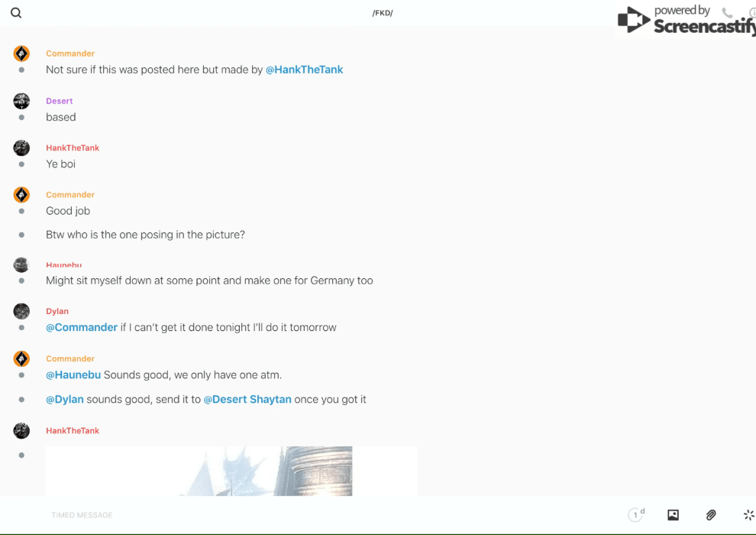The width and height of the screenshot is (756, 535).
Task: Select the 'Desert' sender name
Action: 60,101
